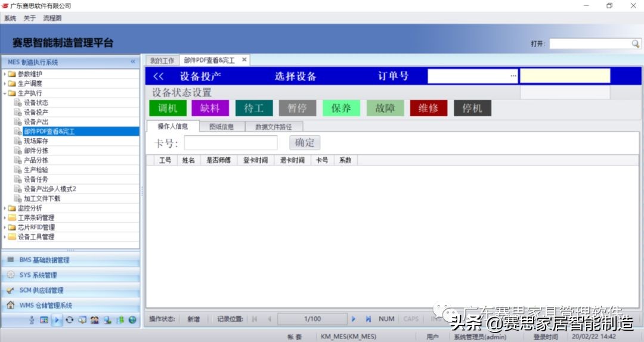Image resolution: width=644 pixels, height=342 pixels.
Task: Open 设备产出 in the tree
Action: click(x=36, y=122)
